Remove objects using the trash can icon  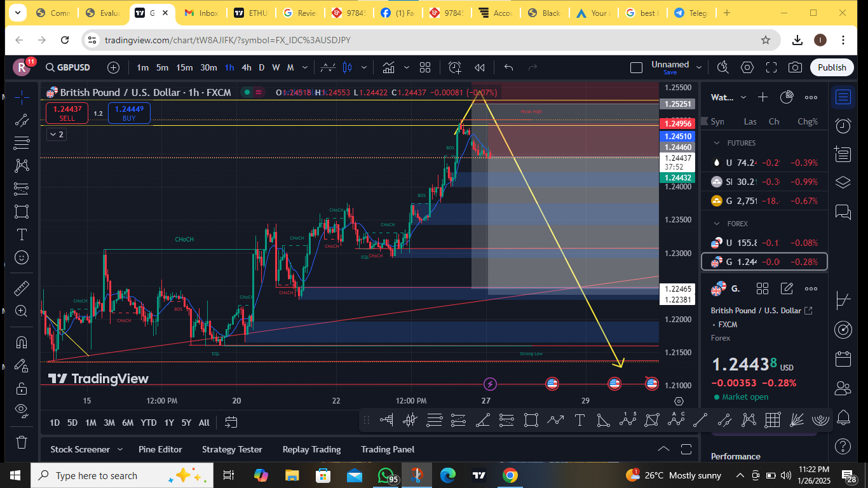tap(21, 442)
